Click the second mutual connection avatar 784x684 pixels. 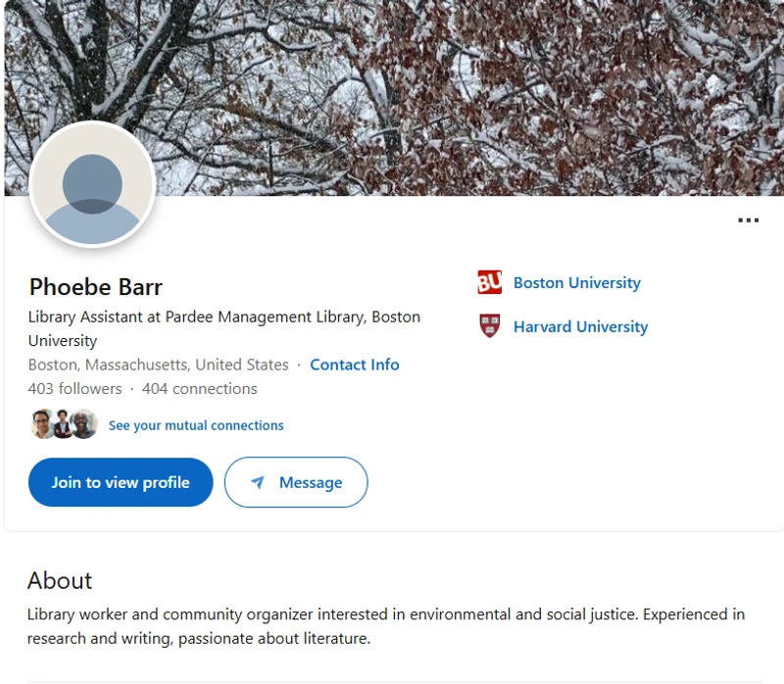click(63, 424)
